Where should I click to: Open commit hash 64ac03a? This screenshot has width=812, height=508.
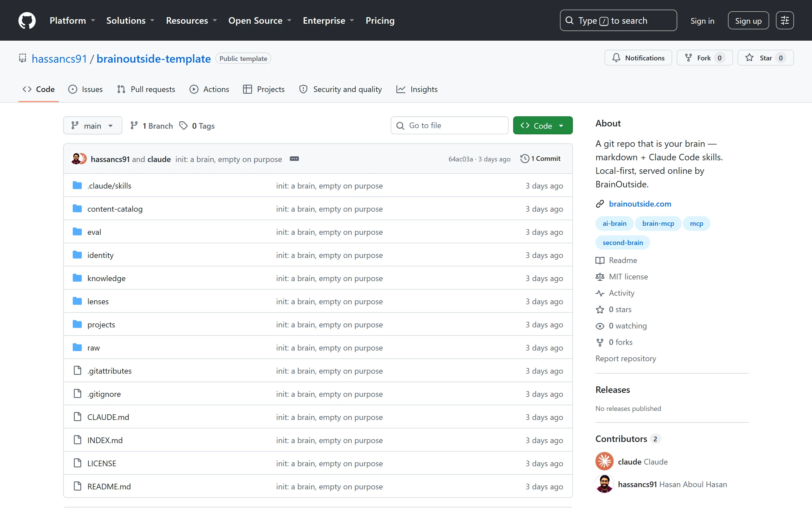[460, 159]
